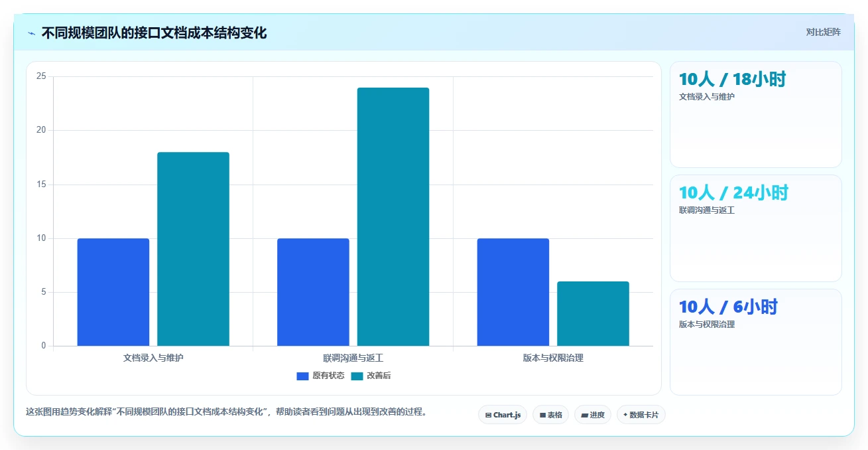Screen dimensions: 868x450
Task: Click the teal bar for 文档录入与维护
Action: (193, 249)
